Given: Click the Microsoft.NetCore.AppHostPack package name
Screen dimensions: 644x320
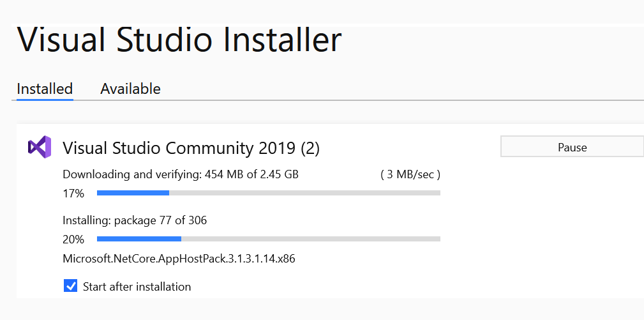Looking at the screenshot, I should 179,259.
